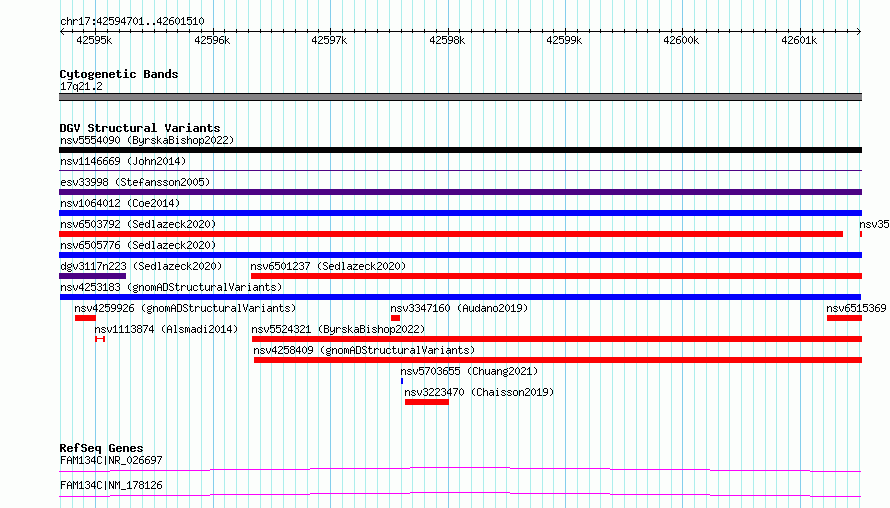
Task: Click the small red nsv4259926 bar
Action: [x=85, y=318]
